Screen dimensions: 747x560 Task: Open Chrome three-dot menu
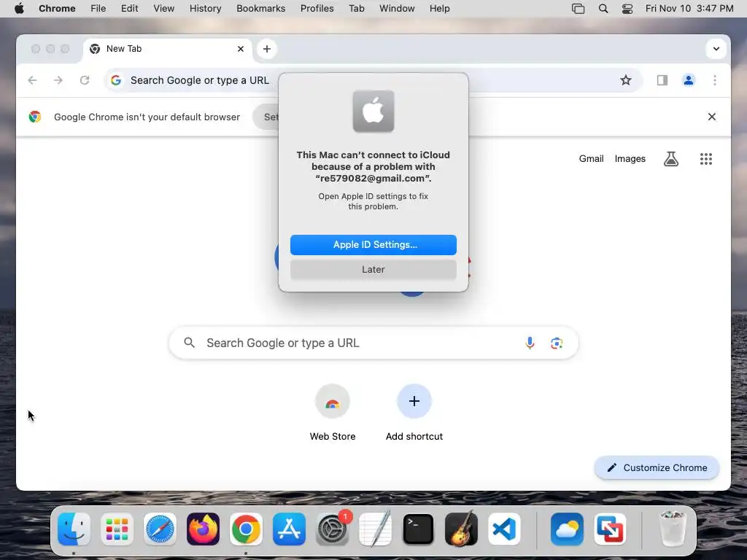coord(714,80)
